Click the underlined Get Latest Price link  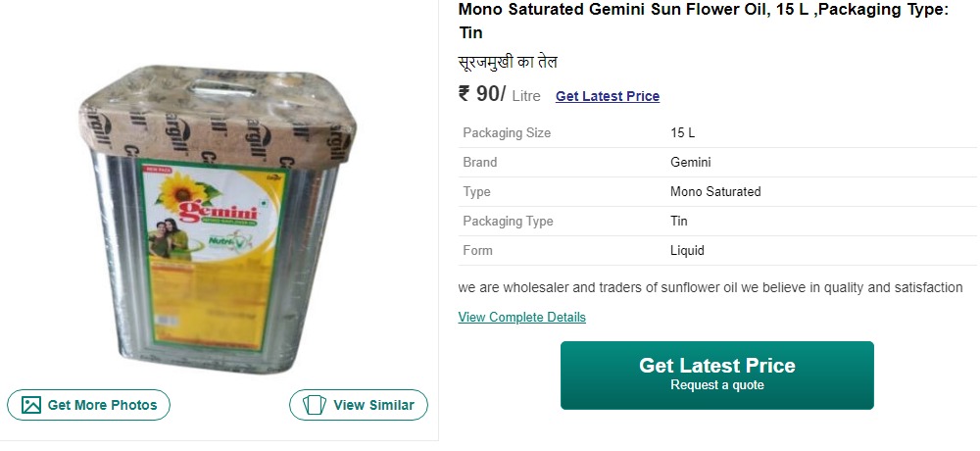(608, 96)
